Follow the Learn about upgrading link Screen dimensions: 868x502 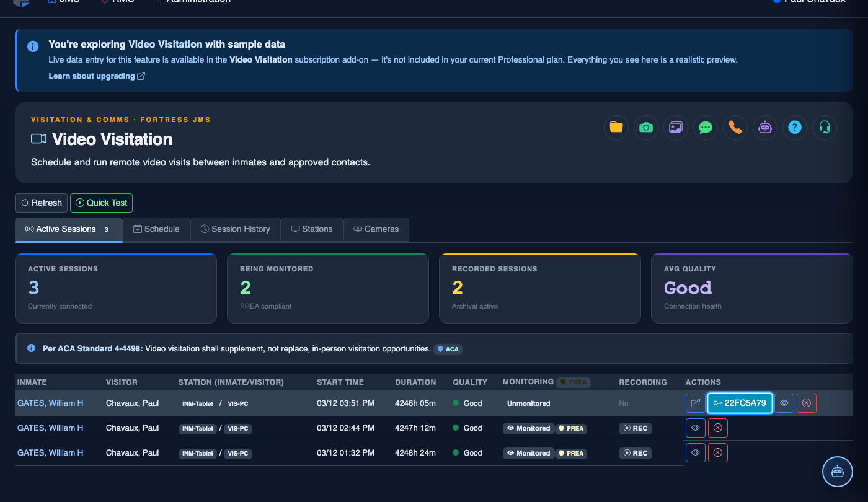tap(97, 76)
